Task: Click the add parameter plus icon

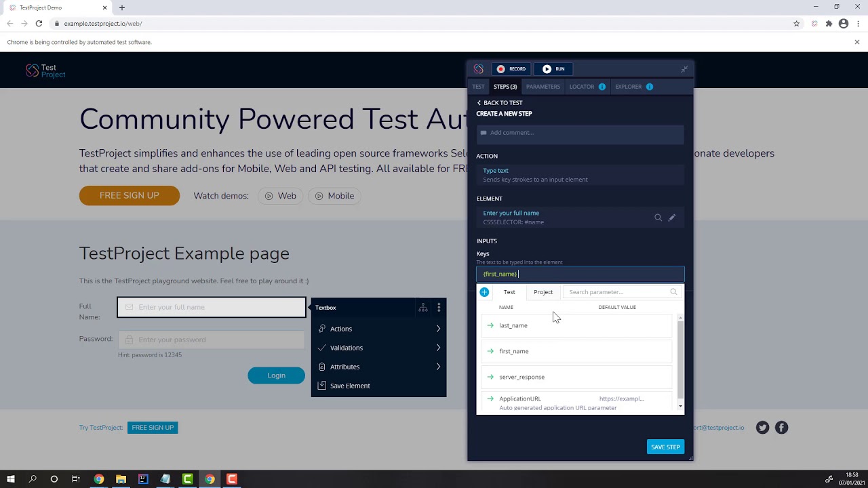Action: click(x=484, y=292)
